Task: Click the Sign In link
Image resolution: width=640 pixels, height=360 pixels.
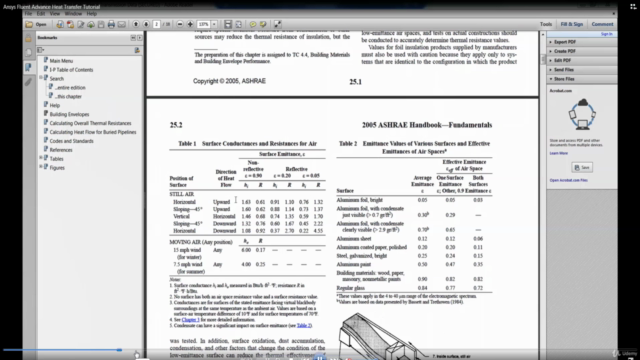Action: click(607, 34)
